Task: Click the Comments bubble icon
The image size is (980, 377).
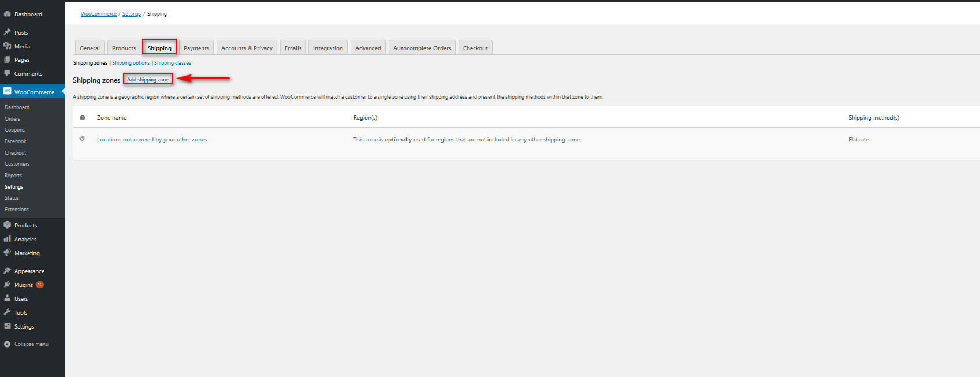Action: point(8,73)
